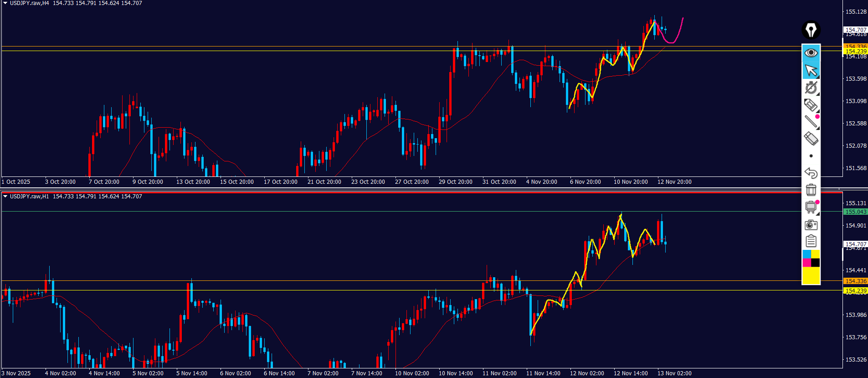Viewport: 868px width, 378px height.
Task: Select the highlighter marker tool
Action: tap(811, 105)
